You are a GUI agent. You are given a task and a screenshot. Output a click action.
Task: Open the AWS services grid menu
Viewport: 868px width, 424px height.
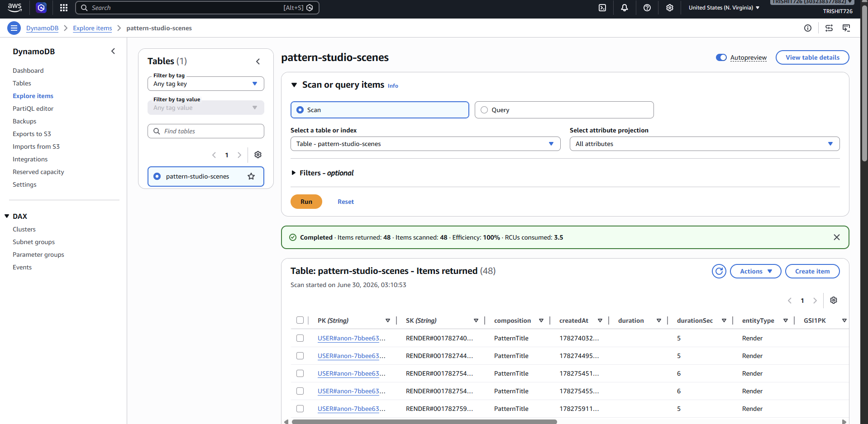(x=64, y=8)
